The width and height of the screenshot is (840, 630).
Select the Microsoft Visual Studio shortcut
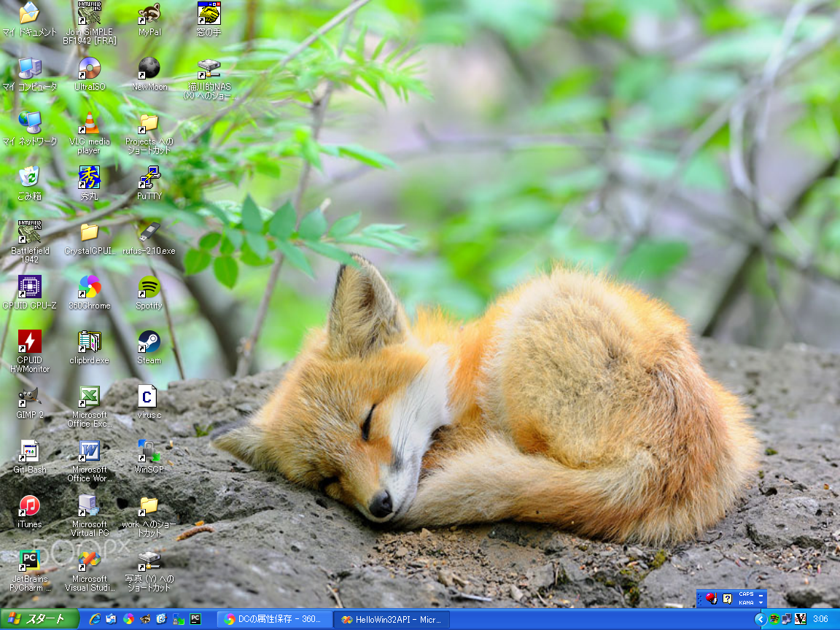tap(90, 570)
